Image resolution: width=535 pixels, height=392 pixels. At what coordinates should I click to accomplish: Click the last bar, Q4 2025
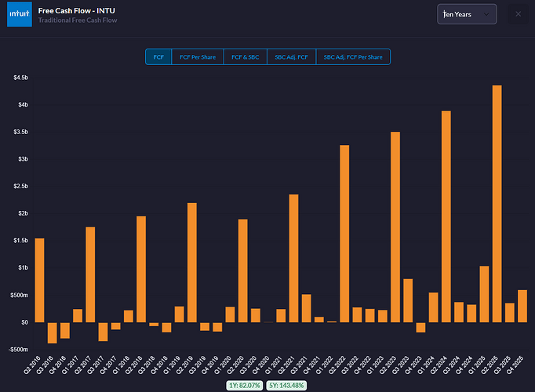[x=522, y=306]
